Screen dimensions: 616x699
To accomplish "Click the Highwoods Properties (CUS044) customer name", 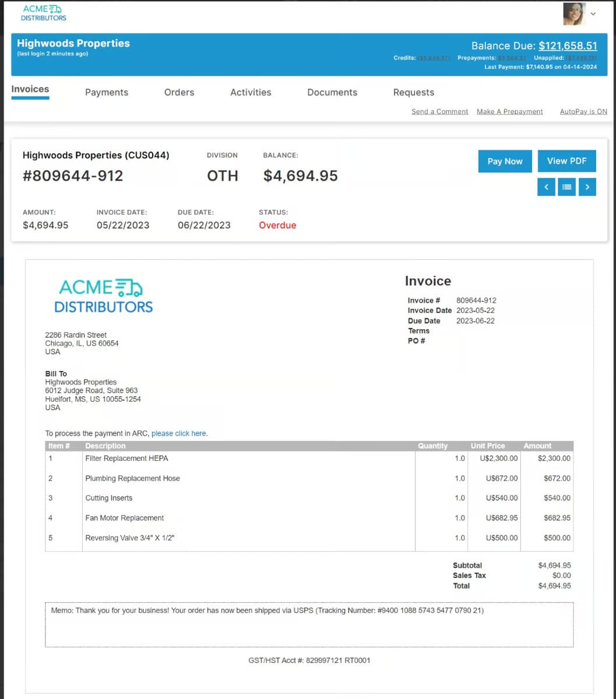I will click(x=96, y=155).
